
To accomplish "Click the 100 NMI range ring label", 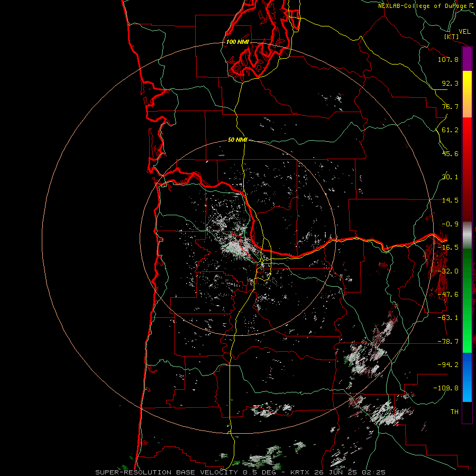I will pyautogui.click(x=237, y=42).
